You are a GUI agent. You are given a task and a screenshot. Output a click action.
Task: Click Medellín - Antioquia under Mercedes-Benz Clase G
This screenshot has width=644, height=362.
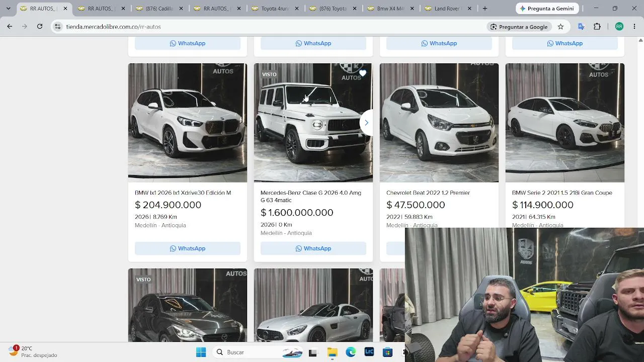pyautogui.click(x=286, y=233)
